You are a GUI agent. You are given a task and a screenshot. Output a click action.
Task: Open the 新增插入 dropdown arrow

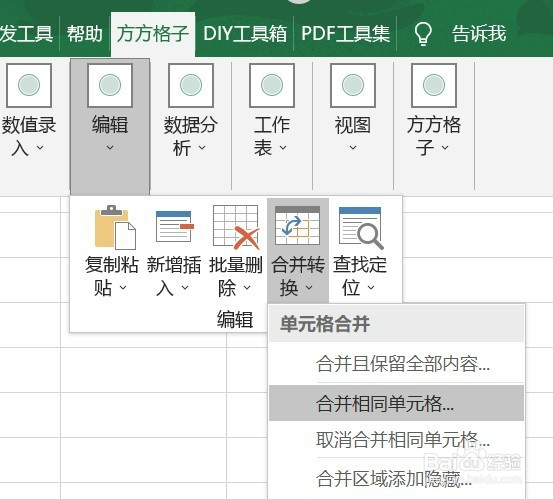pyautogui.click(x=185, y=288)
